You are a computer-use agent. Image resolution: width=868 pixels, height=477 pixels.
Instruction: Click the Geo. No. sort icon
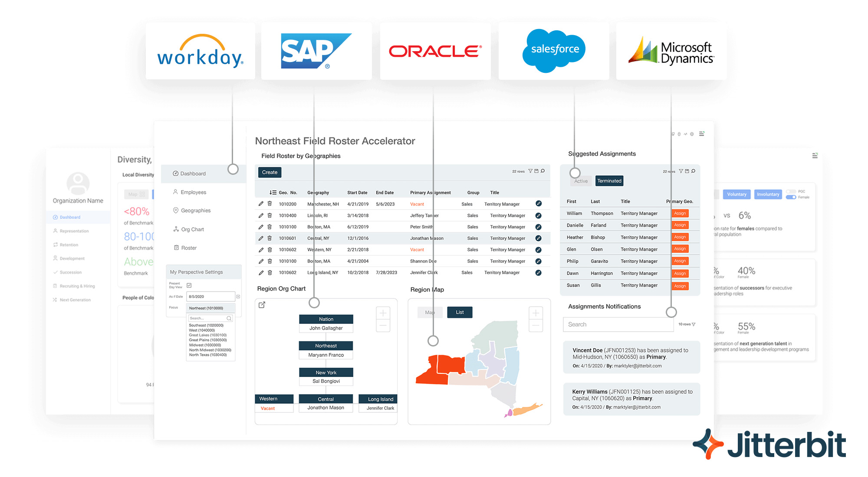pos(273,193)
